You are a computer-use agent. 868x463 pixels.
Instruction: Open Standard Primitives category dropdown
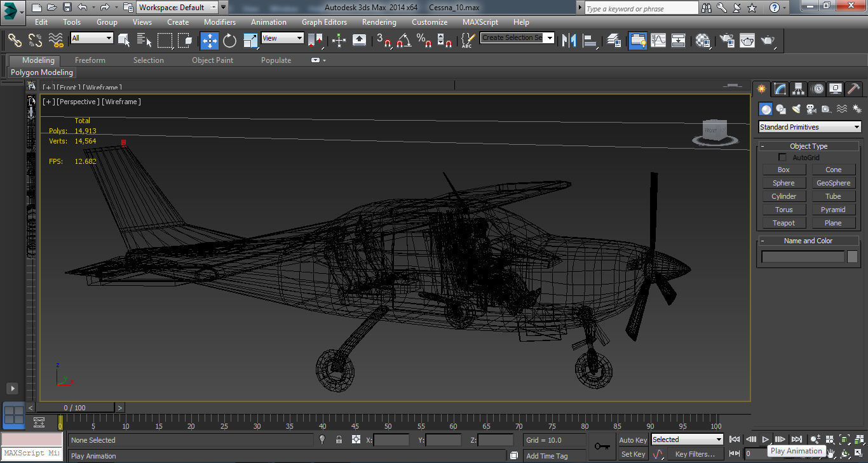810,127
